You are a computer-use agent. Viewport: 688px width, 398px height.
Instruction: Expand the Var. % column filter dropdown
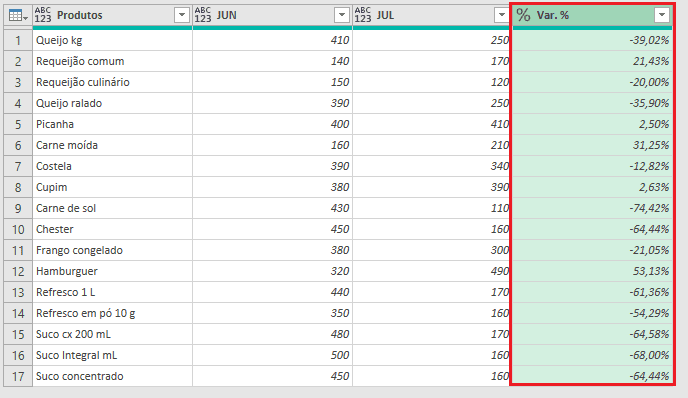pos(662,15)
